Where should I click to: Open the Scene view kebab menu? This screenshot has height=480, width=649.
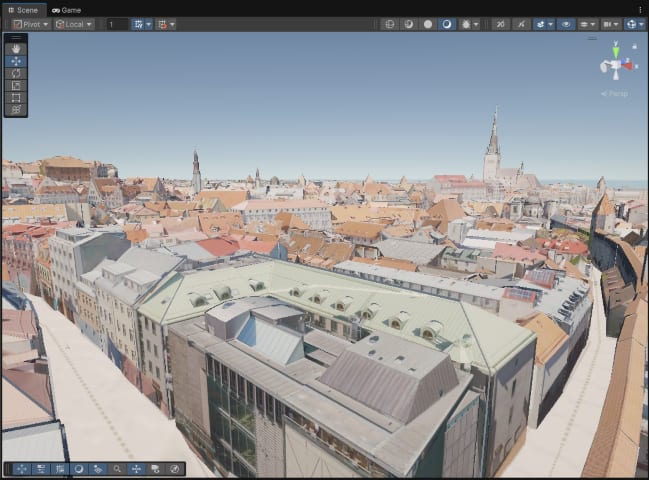[x=641, y=10]
